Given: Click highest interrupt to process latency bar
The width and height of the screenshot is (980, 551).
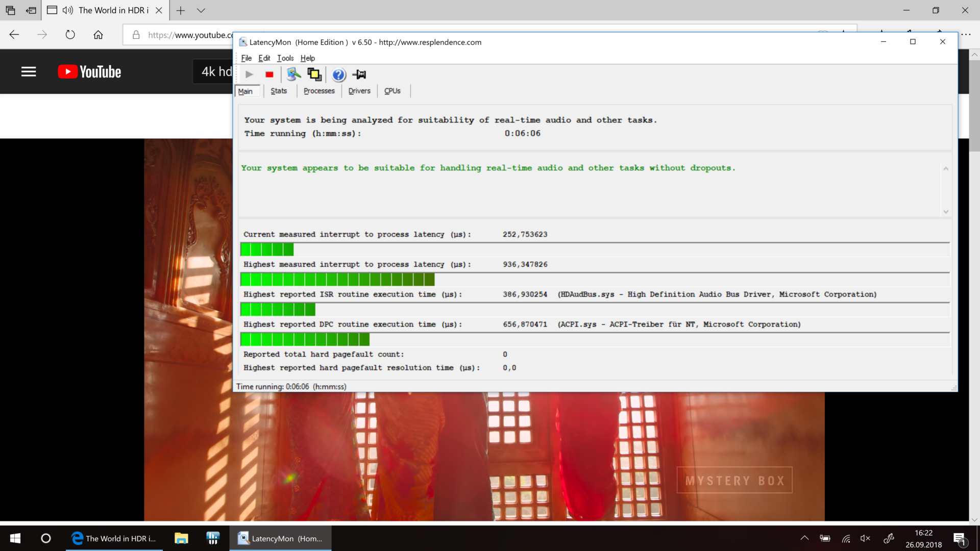Looking at the screenshot, I should point(337,280).
